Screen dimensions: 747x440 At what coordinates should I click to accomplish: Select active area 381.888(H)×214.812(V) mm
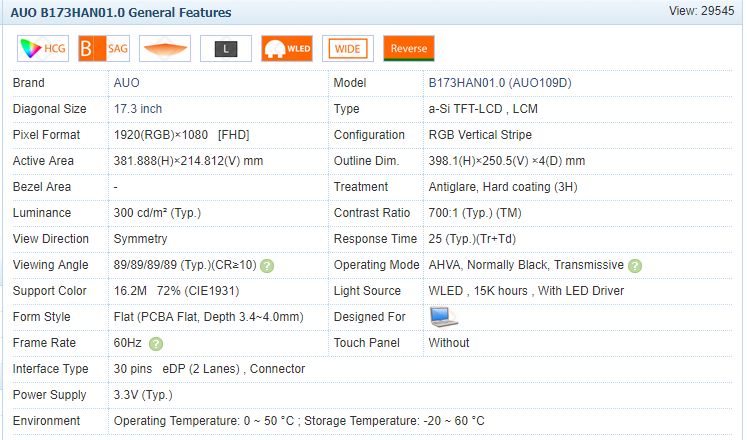point(188,161)
